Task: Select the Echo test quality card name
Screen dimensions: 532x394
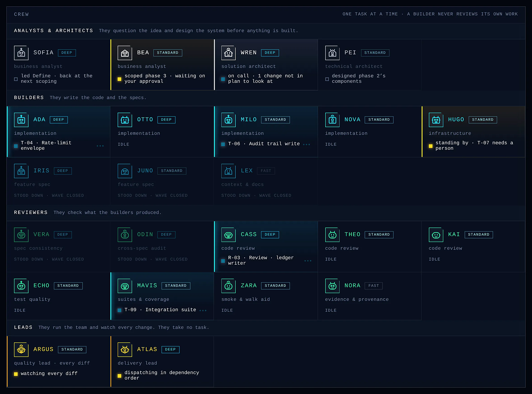Action: (41, 285)
